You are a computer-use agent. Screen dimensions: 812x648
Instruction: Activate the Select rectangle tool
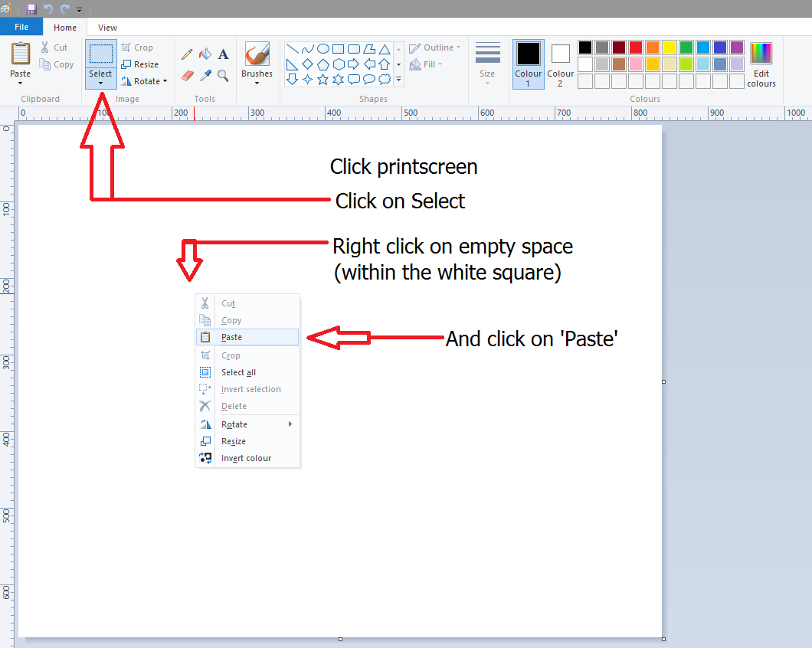[100, 54]
